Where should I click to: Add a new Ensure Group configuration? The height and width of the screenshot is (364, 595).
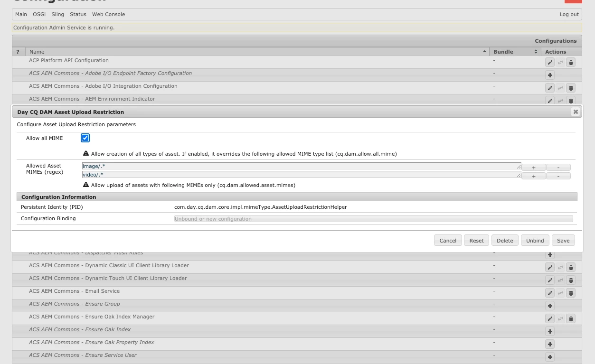(x=550, y=306)
